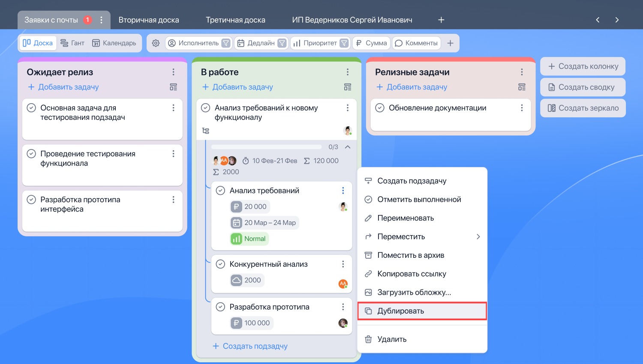Click assignee avatar on Анализ требований к новому функционалу
This screenshot has height=364, width=643.
[348, 131]
